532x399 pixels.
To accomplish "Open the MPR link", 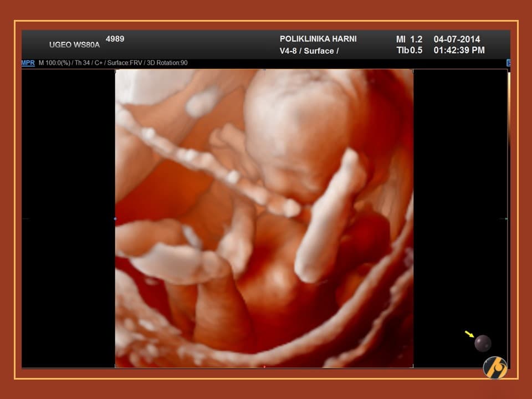I will pos(28,63).
